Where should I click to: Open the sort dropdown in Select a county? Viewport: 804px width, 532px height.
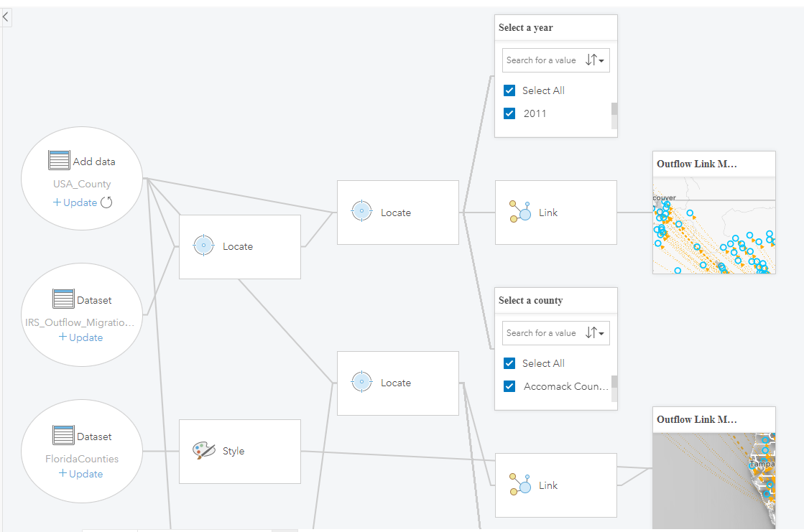coord(596,332)
